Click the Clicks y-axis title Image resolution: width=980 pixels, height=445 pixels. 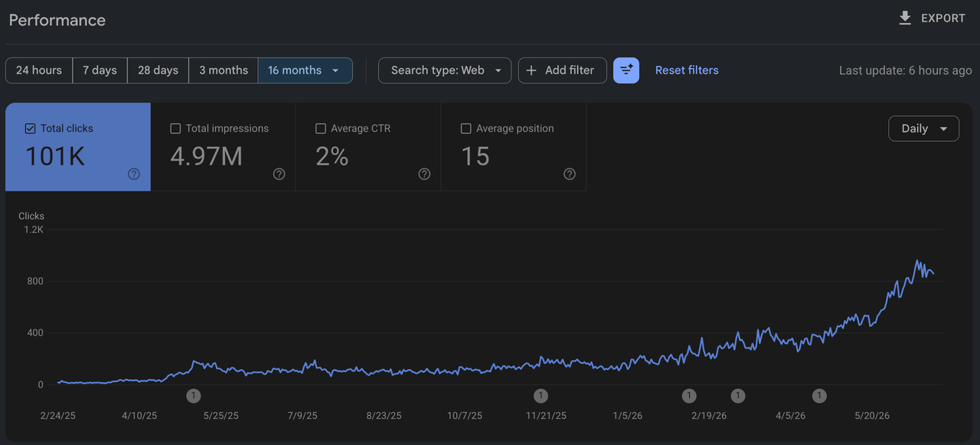(31, 216)
